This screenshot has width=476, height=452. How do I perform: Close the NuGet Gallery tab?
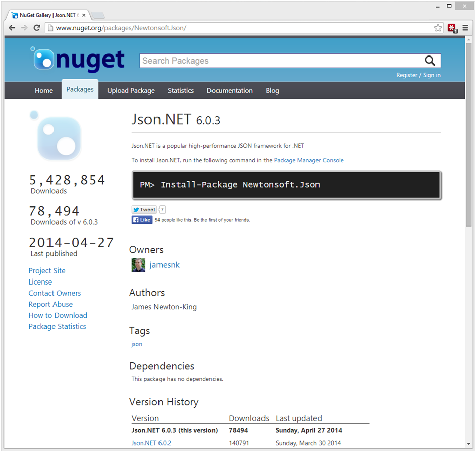(x=84, y=15)
